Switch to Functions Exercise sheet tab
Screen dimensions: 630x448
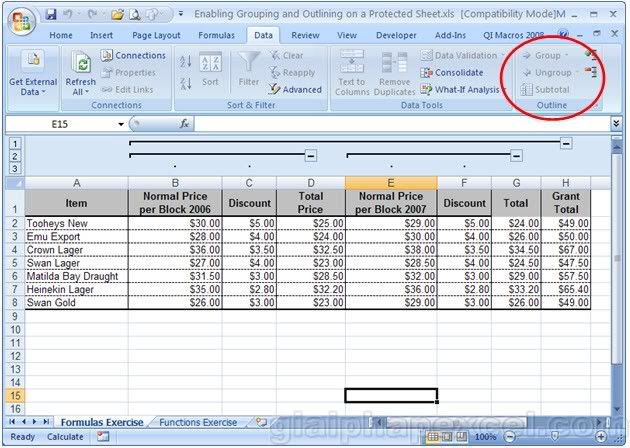(200, 423)
